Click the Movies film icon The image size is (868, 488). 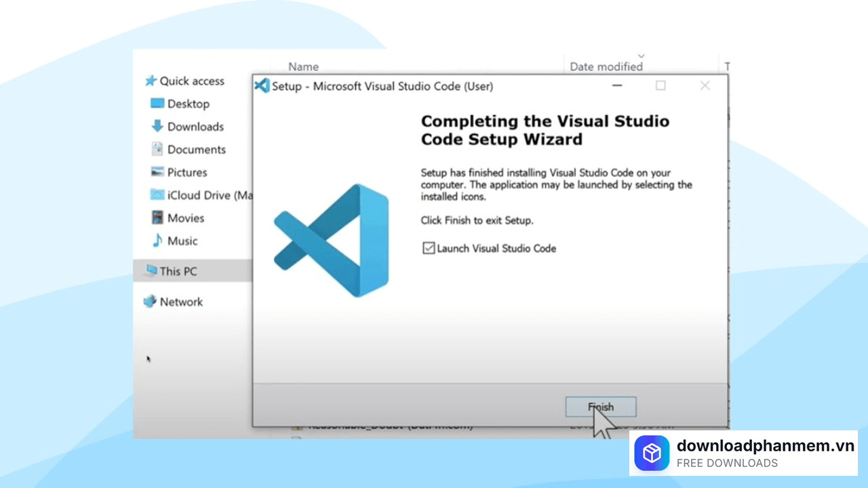coord(157,218)
